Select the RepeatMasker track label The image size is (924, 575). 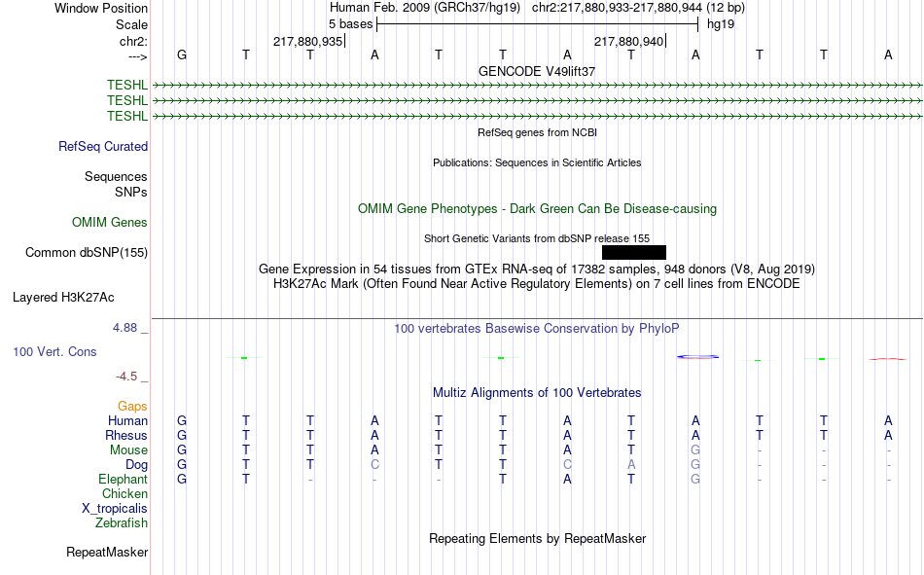[107, 552]
